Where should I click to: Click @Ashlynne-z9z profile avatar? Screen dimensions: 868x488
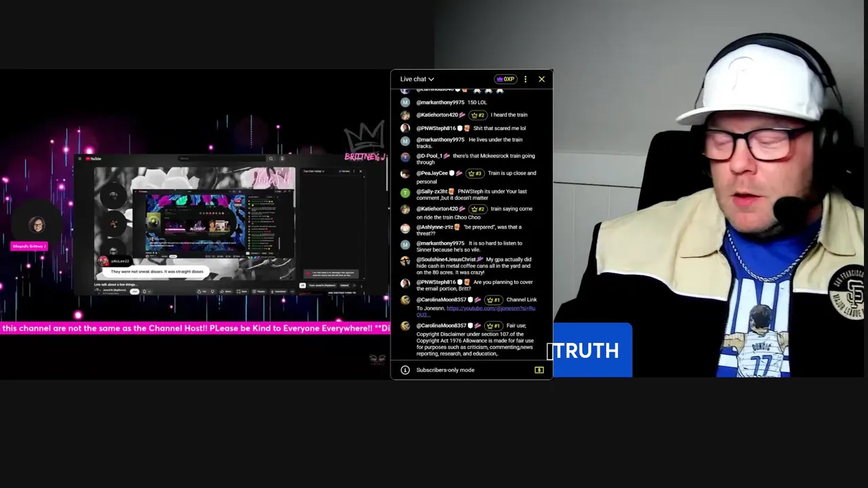click(405, 228)
